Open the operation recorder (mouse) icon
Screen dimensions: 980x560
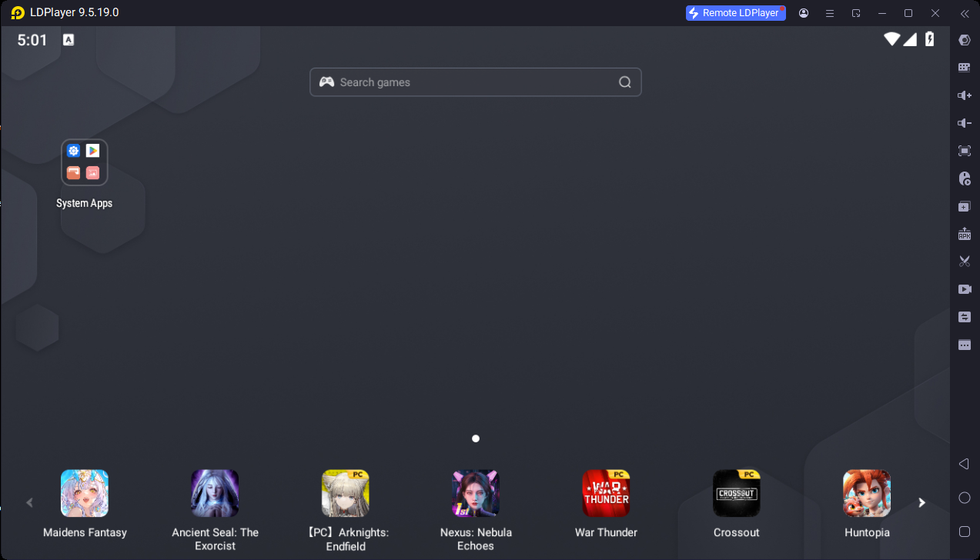click(964, 178)
